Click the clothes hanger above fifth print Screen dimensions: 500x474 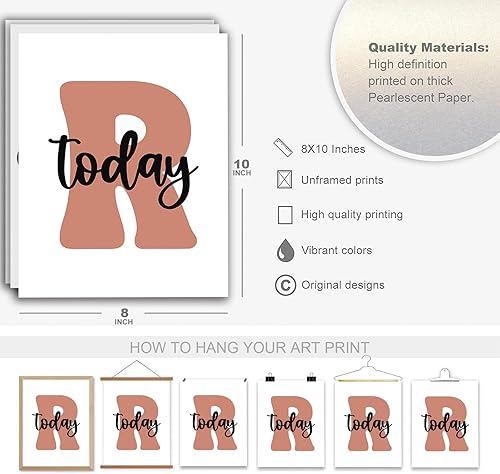click(368, 369)
